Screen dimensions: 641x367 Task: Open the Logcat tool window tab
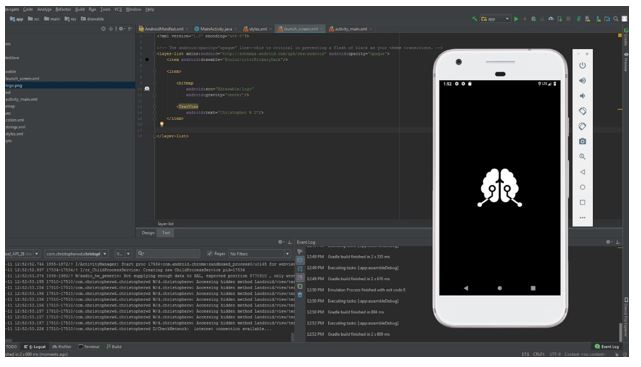(35, 347)
